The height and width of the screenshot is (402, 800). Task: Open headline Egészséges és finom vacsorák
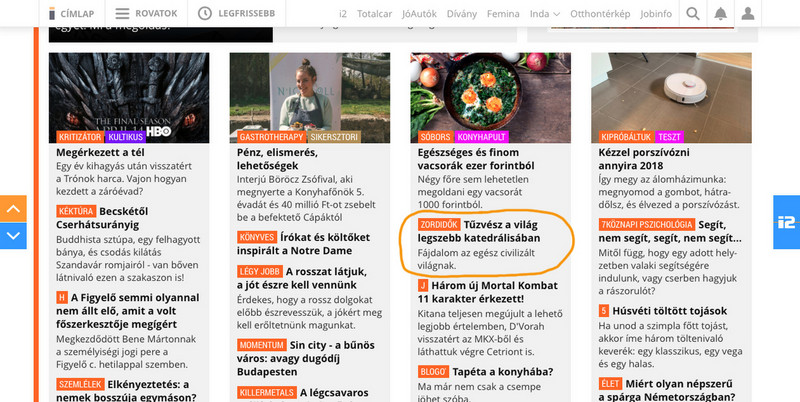[x=476, y=159]
